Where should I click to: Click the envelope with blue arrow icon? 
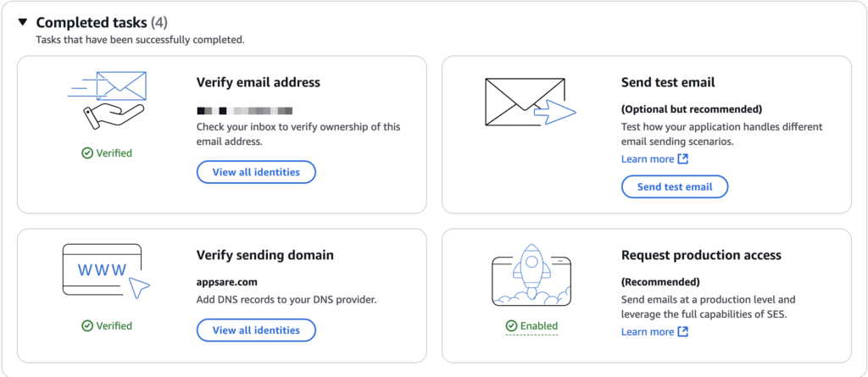tap(531, 102)
